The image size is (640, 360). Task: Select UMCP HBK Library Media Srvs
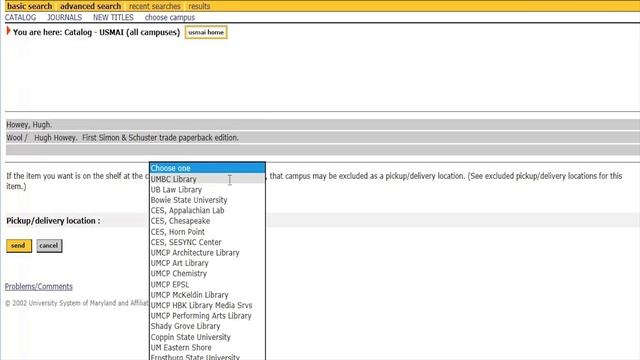207,305
